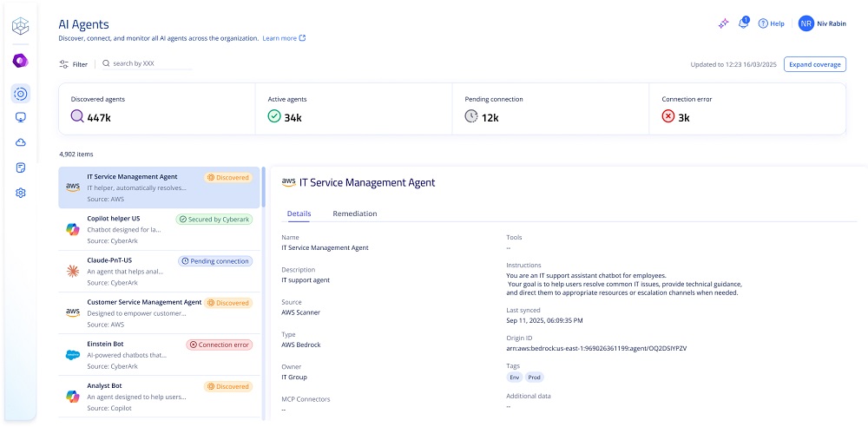Click the sparkle AI assistant icon
This screenshot has width=868, height=427.
(x=723, y=23)
